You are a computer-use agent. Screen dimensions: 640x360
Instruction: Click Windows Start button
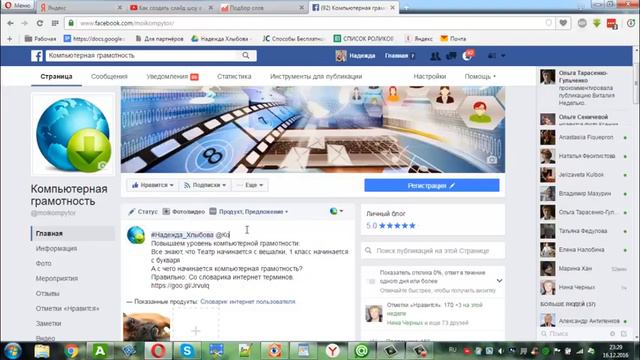point(12,351)
